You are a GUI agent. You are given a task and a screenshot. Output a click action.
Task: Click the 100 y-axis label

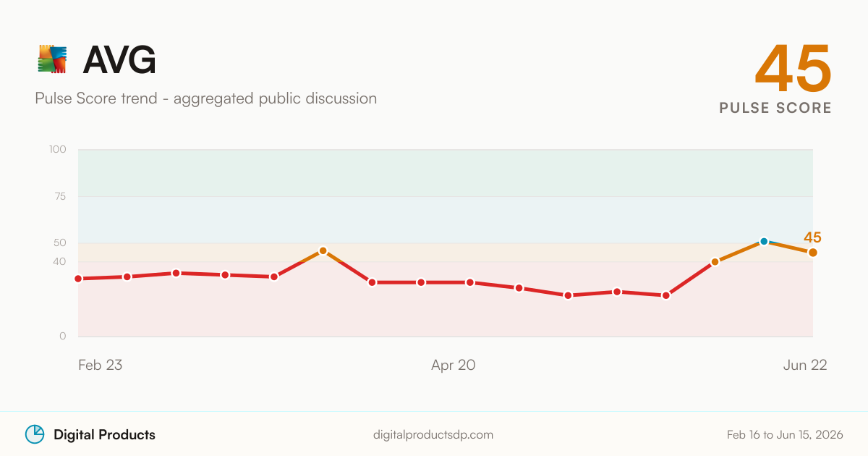pyautogui.click(x=58, y=150)
